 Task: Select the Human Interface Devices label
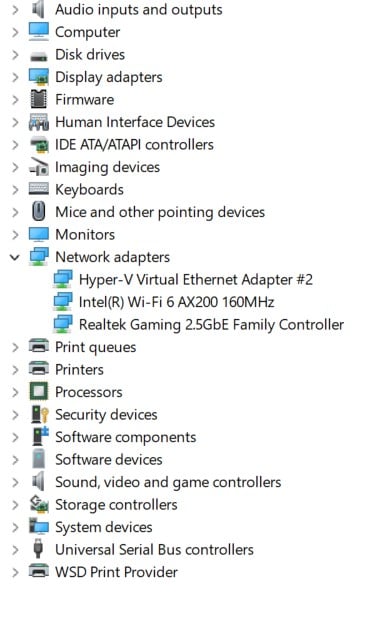click(x=135, y=122)
